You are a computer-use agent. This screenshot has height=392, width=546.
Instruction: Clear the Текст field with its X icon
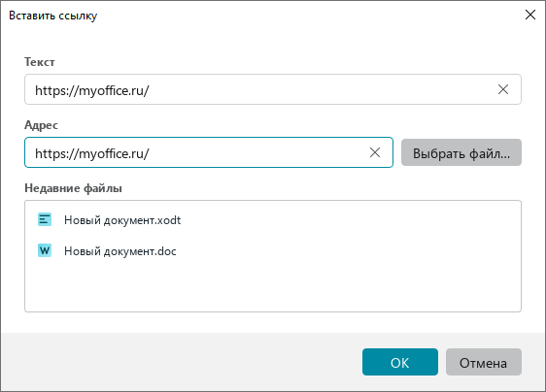tap(503, 89)
